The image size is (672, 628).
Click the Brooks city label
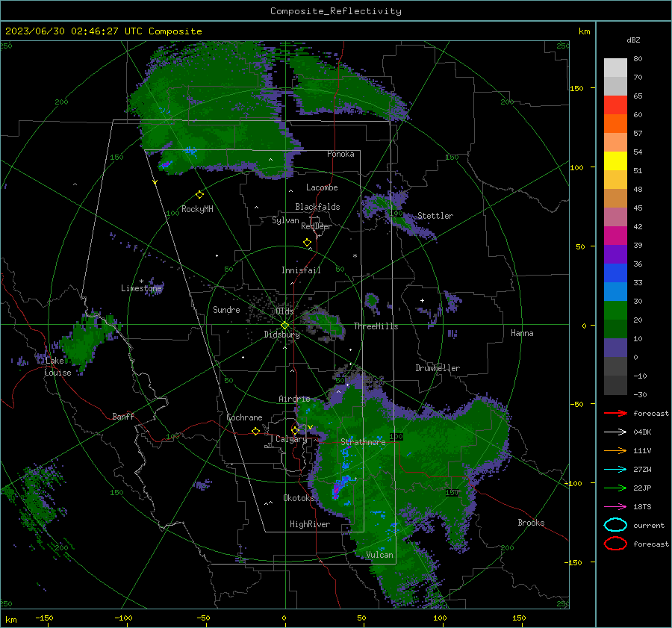(x=531, y=523)
